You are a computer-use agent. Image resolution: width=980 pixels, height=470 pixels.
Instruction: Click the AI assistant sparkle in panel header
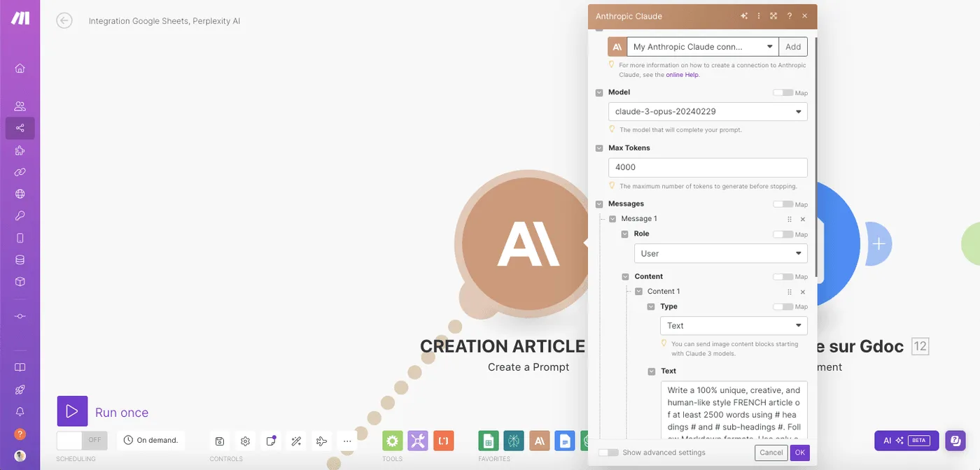744,16
